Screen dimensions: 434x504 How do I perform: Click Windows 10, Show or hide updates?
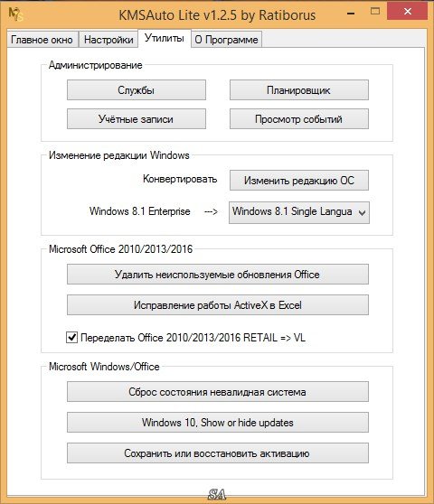(218, 423)
